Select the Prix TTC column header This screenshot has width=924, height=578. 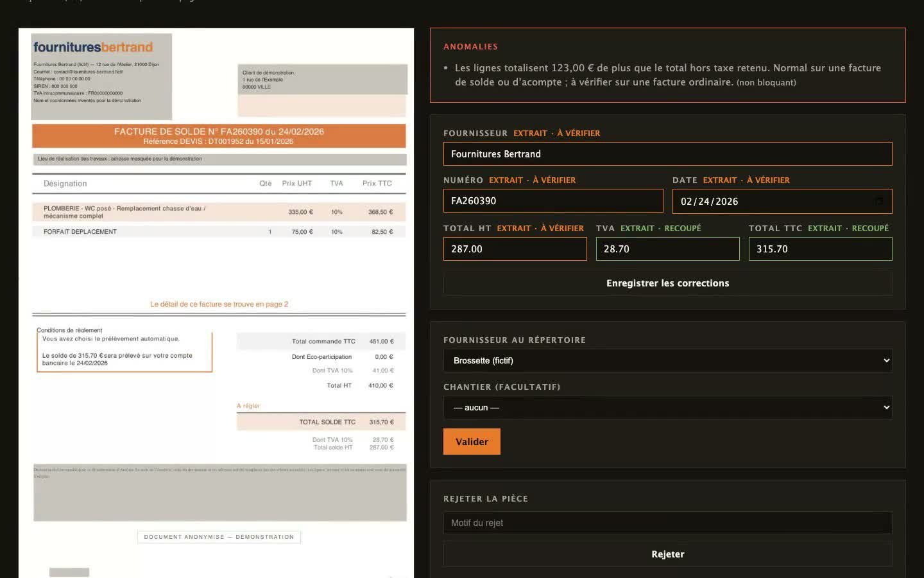[377, 184]
